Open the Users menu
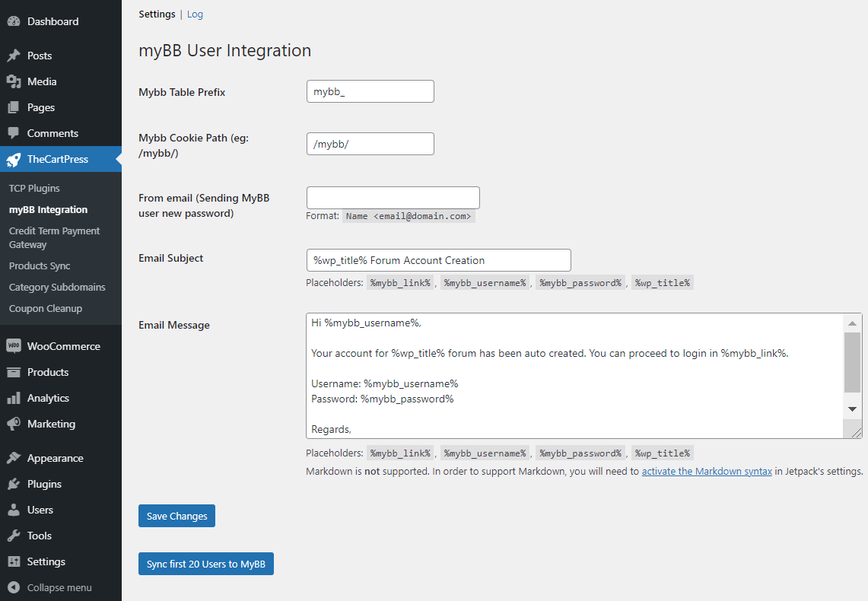Screen dimensions: 868x601 pos(61,510)
